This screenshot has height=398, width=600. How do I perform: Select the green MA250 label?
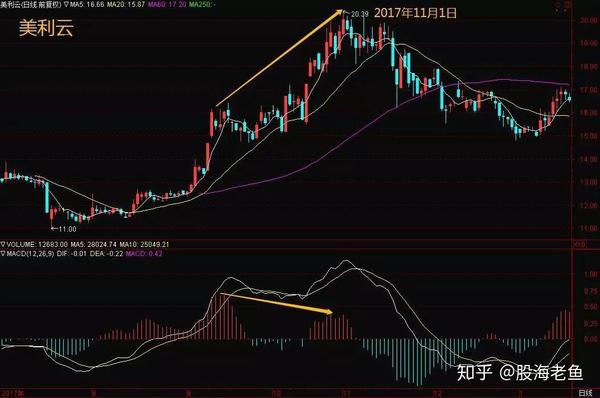click(x=202, y=4)
